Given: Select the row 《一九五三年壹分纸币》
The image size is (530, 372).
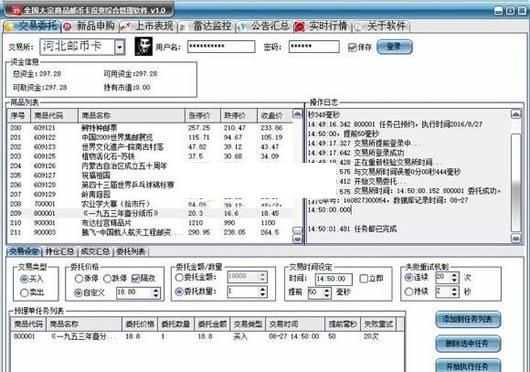Looking at the screenshot, I should [x=149, y=213].
